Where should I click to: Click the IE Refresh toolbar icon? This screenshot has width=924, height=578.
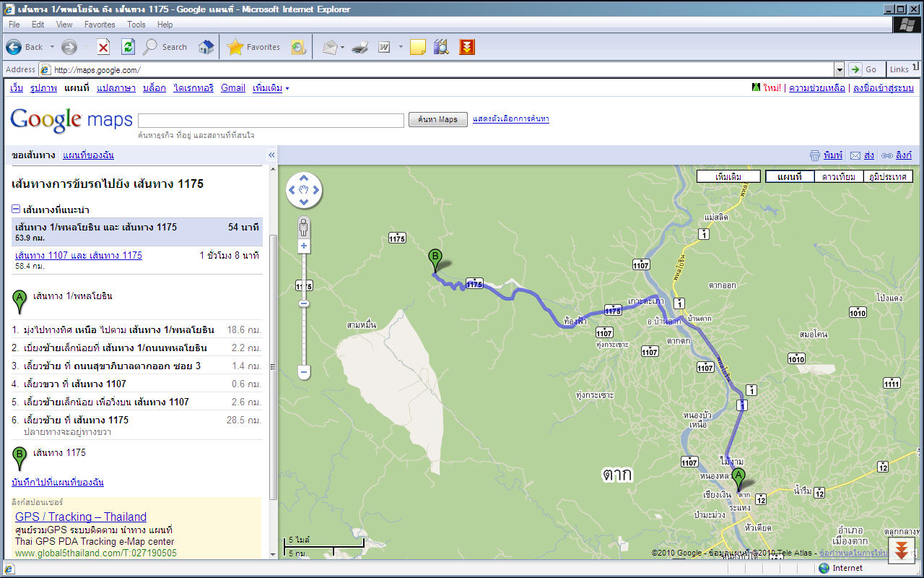[128, 47]
